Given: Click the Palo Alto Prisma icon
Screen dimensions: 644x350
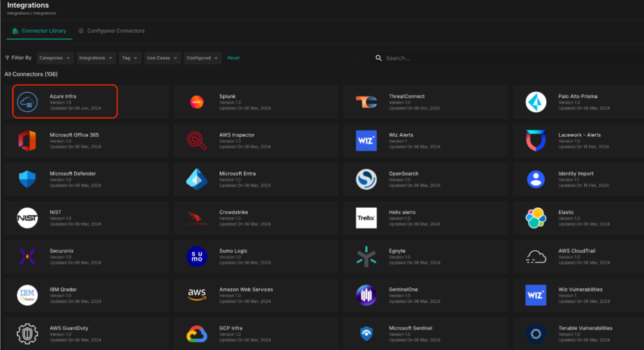Looking at the screenshot, I should pos(535,102).
